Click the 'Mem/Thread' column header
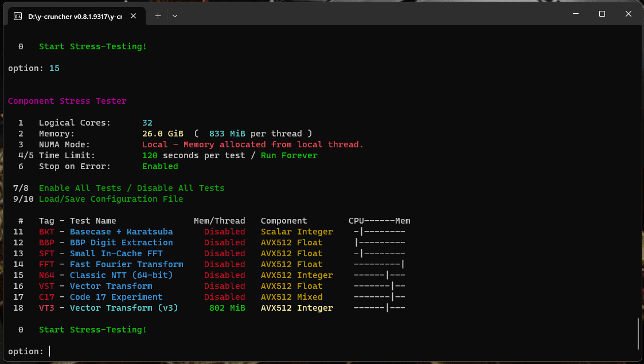The height and width of the screenshot is (364, 644). tap(219, 221)
